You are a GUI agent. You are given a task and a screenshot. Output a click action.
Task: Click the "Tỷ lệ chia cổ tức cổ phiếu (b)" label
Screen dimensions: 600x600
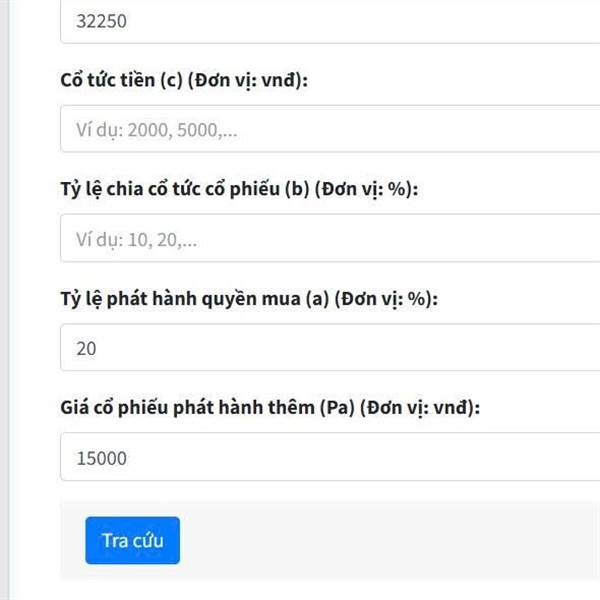click(180, 190)
